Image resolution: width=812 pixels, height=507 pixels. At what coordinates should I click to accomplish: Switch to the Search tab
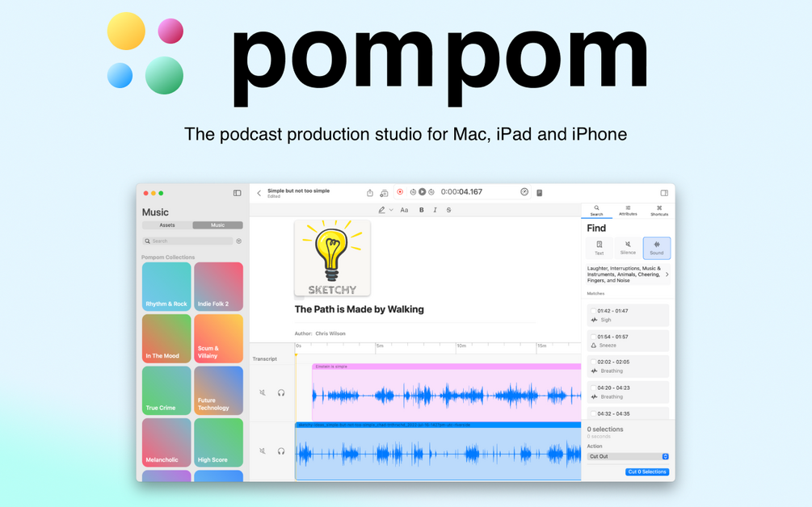click(x=596, y=211)
